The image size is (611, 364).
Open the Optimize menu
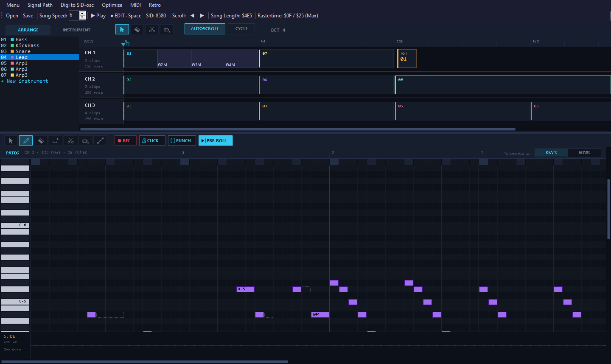(112, 5)
